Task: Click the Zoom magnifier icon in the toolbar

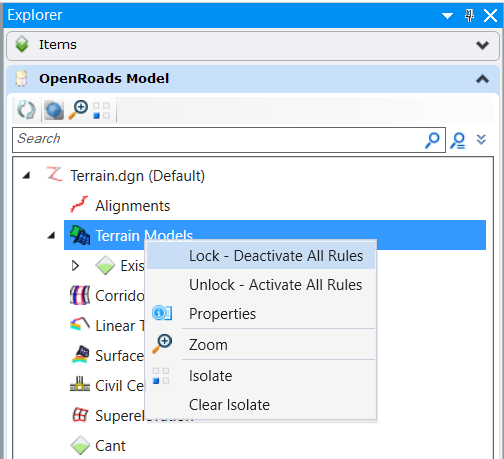Action: point(78,110)
